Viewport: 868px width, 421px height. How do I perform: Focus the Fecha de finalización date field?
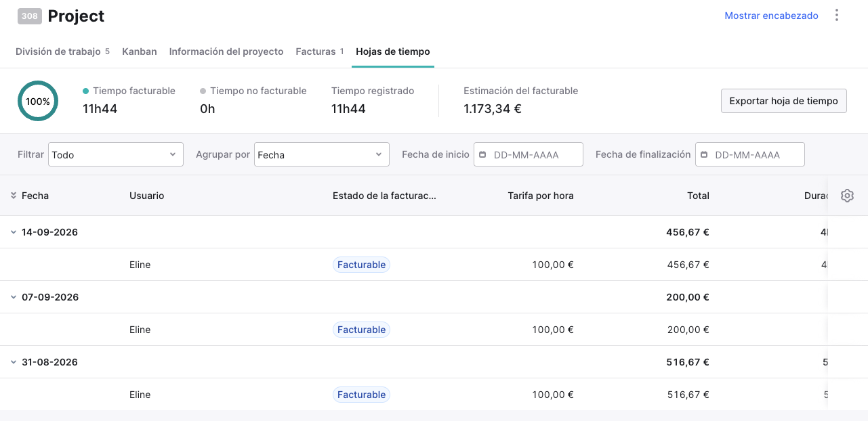[750, 154]
